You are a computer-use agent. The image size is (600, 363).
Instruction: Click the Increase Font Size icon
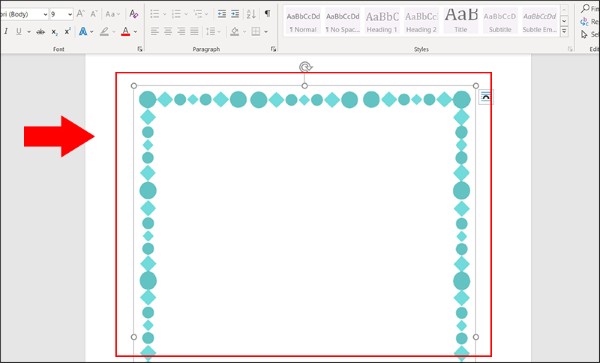click(x=80, y=14)
